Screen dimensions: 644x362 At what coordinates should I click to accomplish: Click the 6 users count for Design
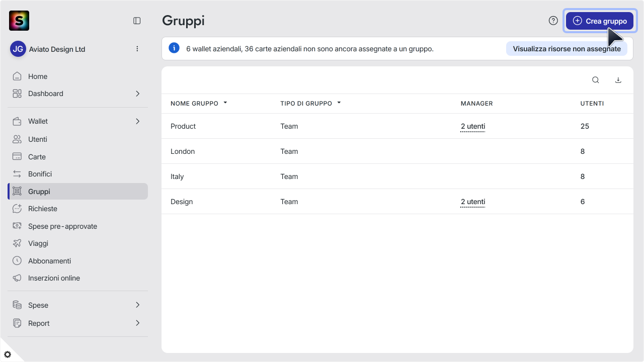[583, 202]
